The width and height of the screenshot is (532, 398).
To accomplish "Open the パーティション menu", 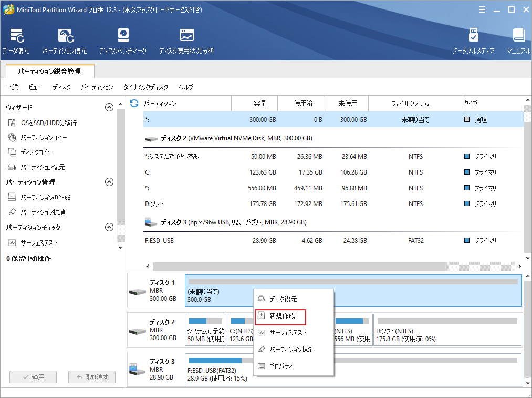I will pyautogui.click(x=97, y=87).
